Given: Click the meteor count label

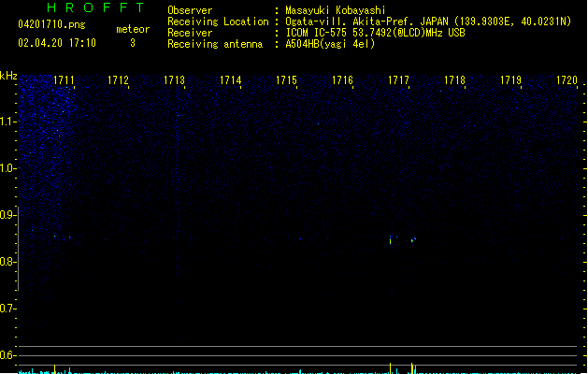Looking at the screenshot, I should [x=133, y=29].
